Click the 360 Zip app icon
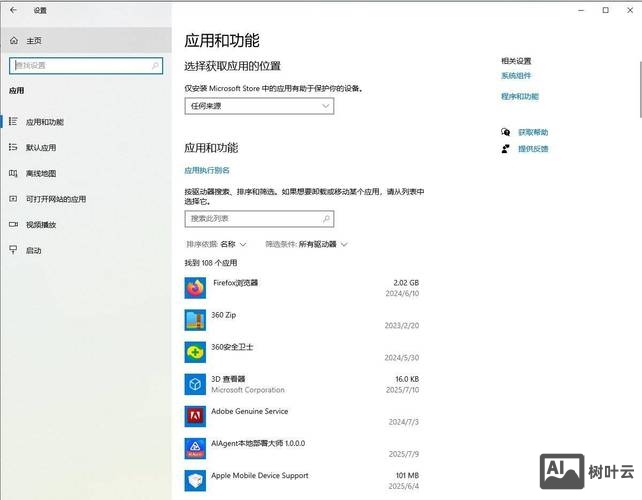 point(195,320)
